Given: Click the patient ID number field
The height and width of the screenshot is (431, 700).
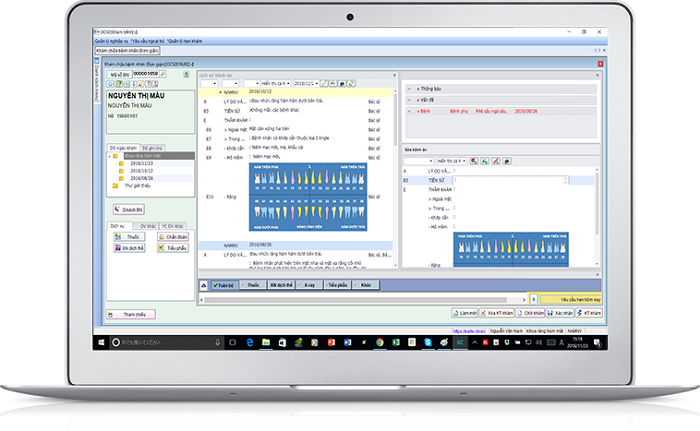Looking at the screenshot, I should coord(145,74).
